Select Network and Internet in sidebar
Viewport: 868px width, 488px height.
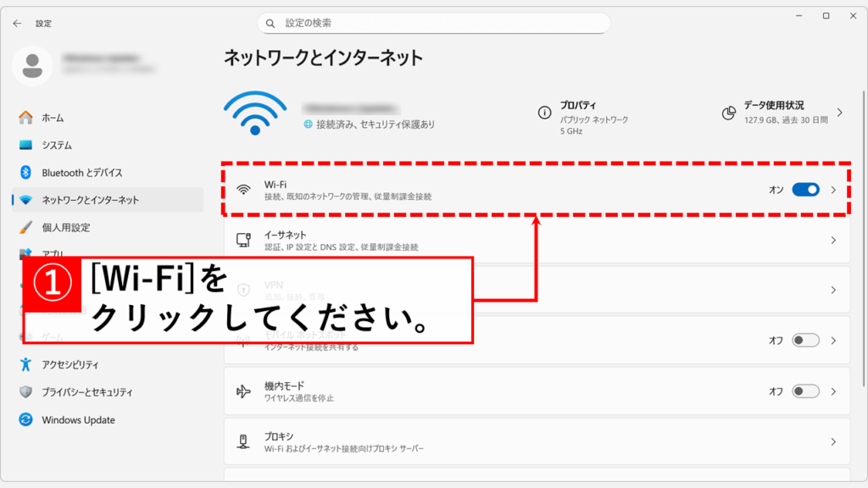(90, 200)
